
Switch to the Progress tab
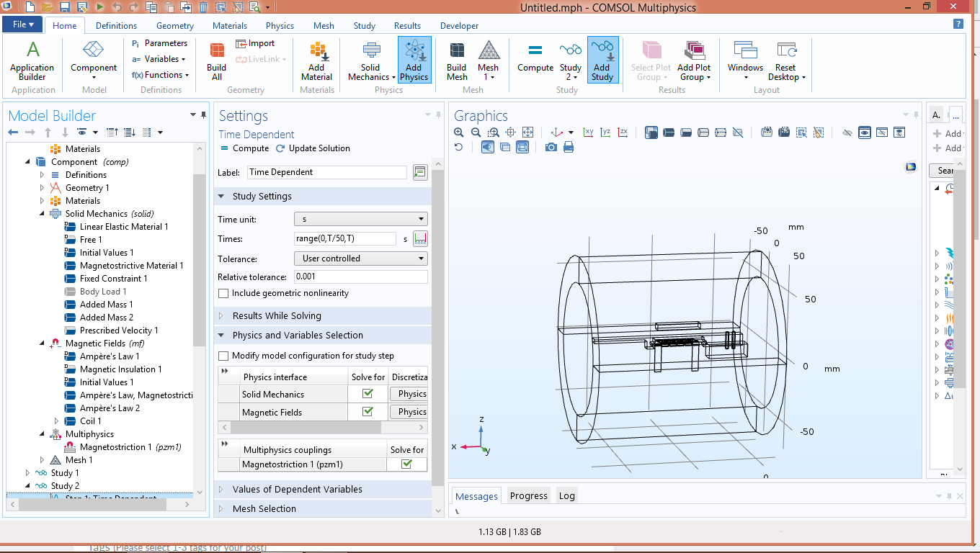(x=528, y=496)
